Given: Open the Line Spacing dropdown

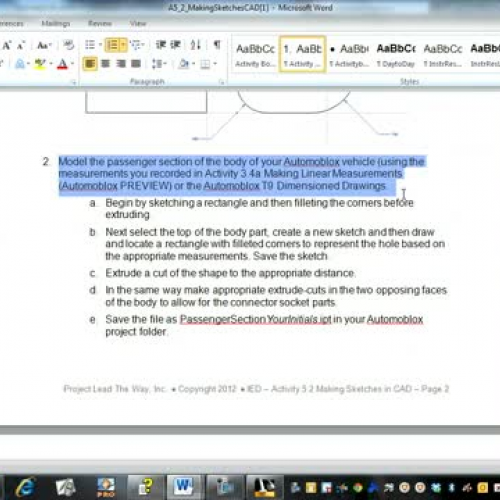Looking at the screenshot, I should tap(159, 63).
